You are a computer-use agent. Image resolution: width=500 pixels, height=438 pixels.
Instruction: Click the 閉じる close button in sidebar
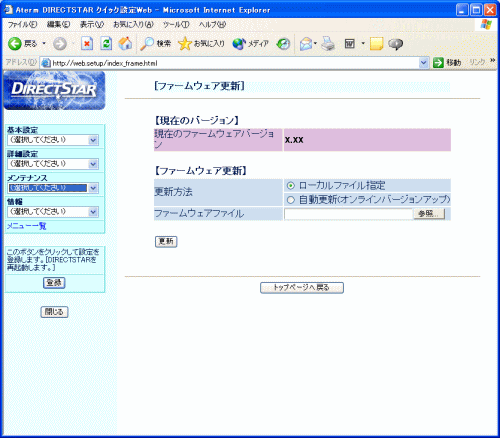point(54,312)
